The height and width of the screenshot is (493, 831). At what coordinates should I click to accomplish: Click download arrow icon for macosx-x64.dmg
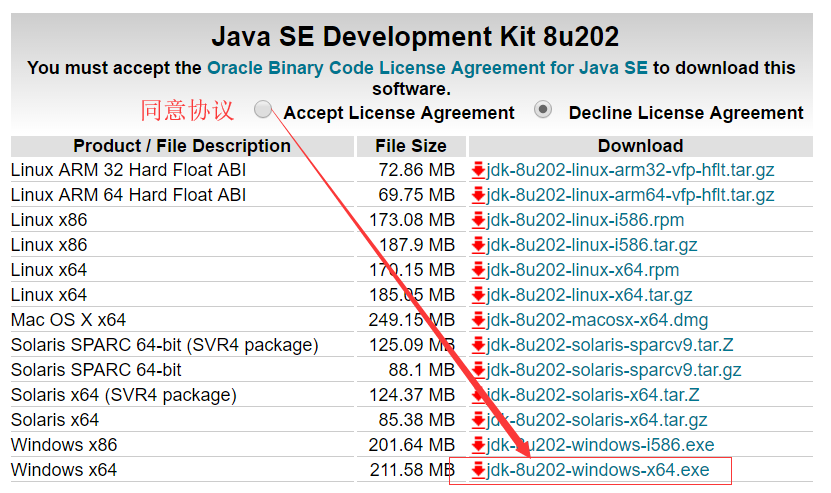click(x=479, y=320)
